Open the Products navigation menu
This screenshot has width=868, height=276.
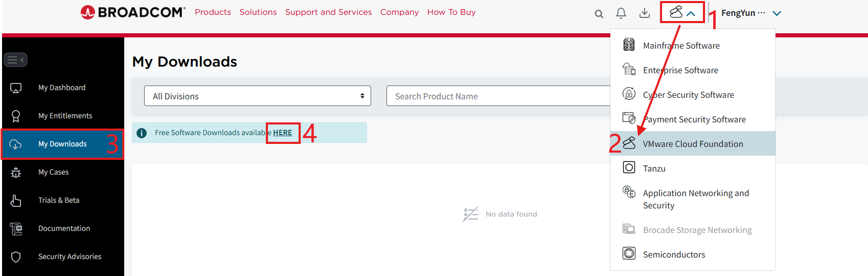(213, 12)
